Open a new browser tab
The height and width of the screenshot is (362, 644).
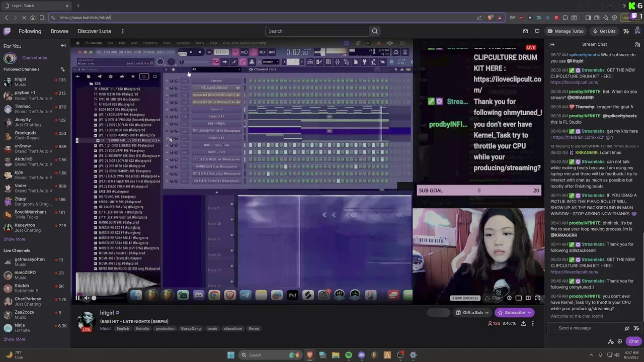pos(78,6)
